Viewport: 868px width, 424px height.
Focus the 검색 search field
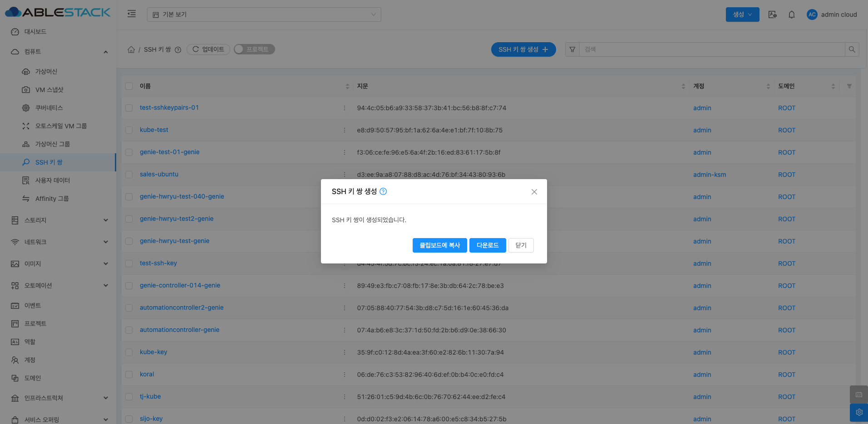click(712, 49)
